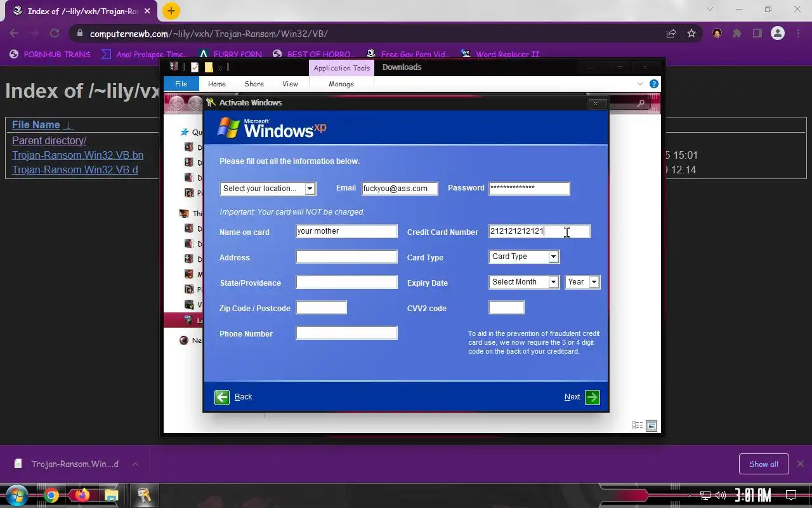Open Chrome from the taskbar
This screenshot has width=812, height=508.
[x=51, y=495]
